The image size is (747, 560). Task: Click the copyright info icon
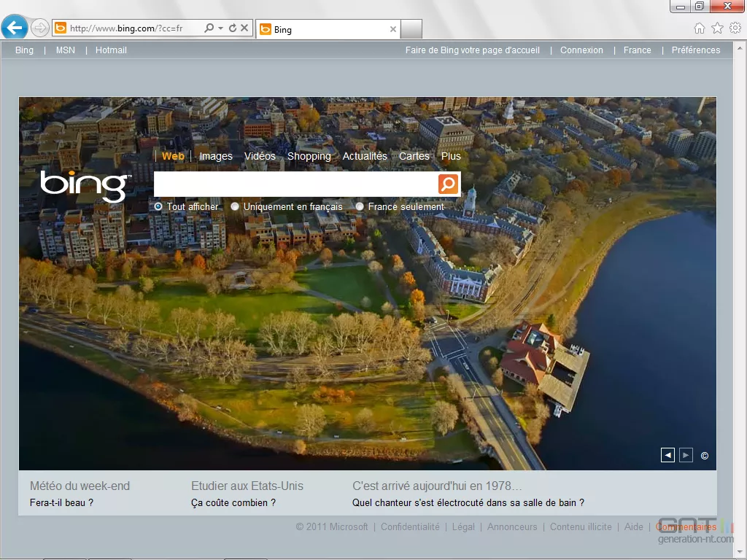[705, 456]
